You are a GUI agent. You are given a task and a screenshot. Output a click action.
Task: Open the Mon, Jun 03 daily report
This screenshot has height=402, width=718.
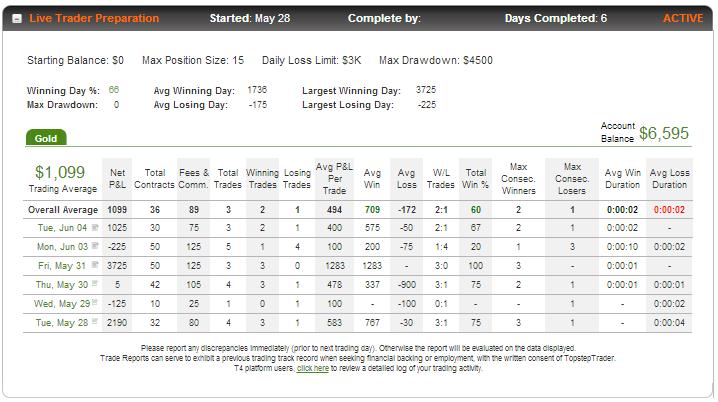click(x=62, y=247)
